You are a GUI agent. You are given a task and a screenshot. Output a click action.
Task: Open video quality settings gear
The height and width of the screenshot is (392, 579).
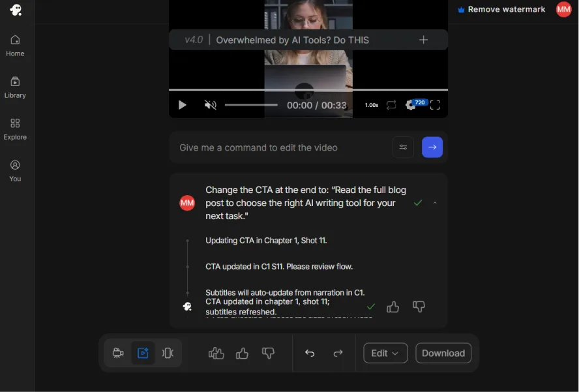[x=410, y=105]
